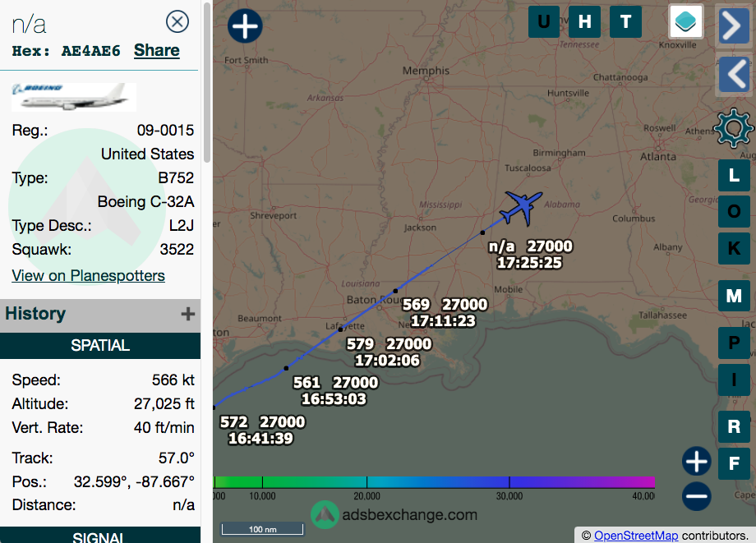
Task: Open map settings gear
Action: (x=733, y=128)
